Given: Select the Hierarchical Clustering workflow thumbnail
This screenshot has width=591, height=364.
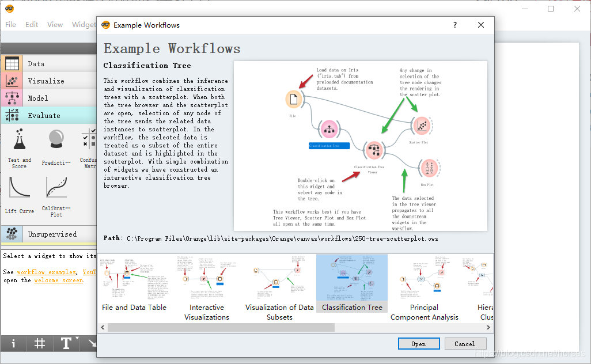Looking at the screenshot, I should 478,288.
